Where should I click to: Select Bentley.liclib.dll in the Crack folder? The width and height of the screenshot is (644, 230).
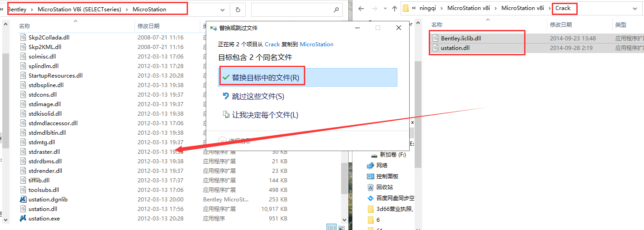pos(461,38)
